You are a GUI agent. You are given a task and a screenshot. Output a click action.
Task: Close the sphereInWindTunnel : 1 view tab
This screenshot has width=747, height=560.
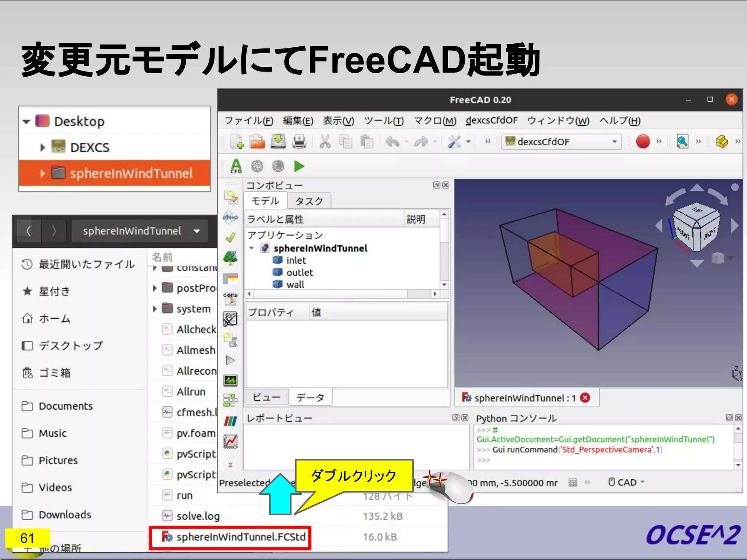(585, 398)
